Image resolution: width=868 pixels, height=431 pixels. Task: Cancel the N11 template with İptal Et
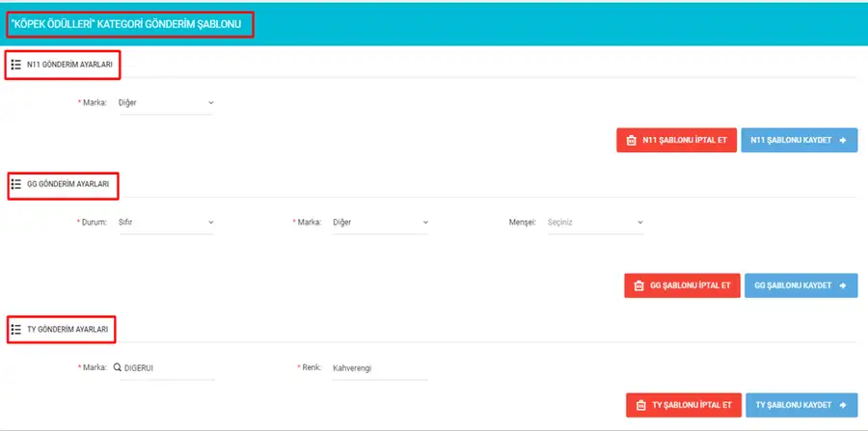(x=676, y=141)
